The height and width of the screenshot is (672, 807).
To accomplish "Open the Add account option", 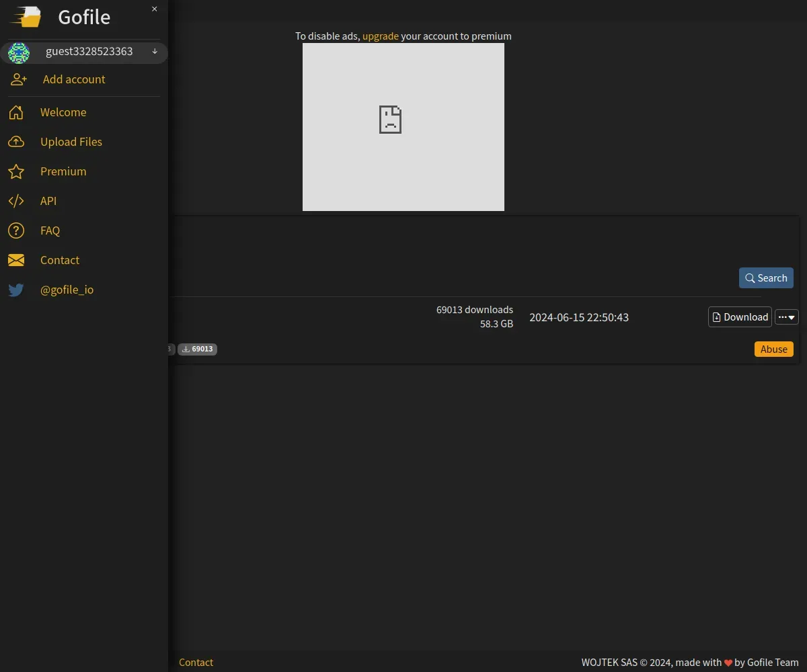I will 74,79.
